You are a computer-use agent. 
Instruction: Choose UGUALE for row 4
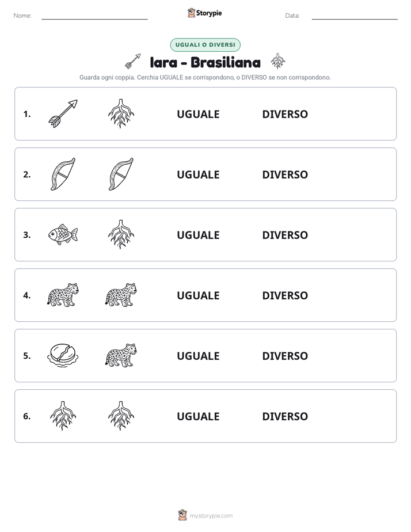pos(198,295)
